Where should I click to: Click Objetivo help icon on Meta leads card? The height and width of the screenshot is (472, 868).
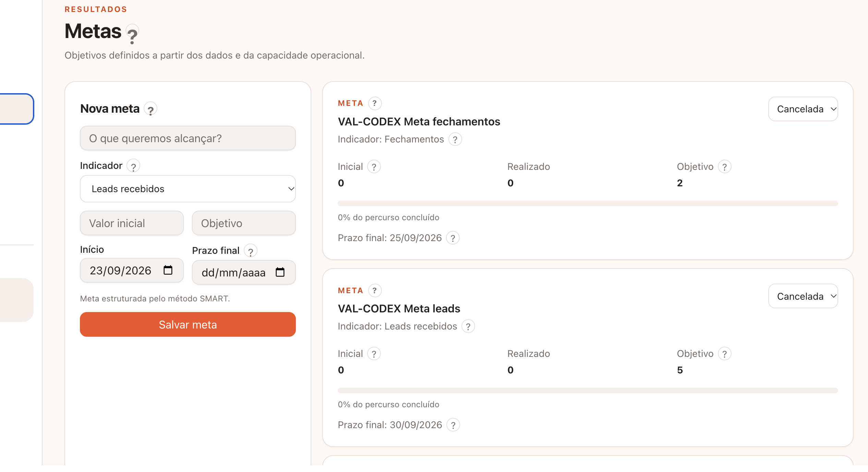tap(725, 354)
